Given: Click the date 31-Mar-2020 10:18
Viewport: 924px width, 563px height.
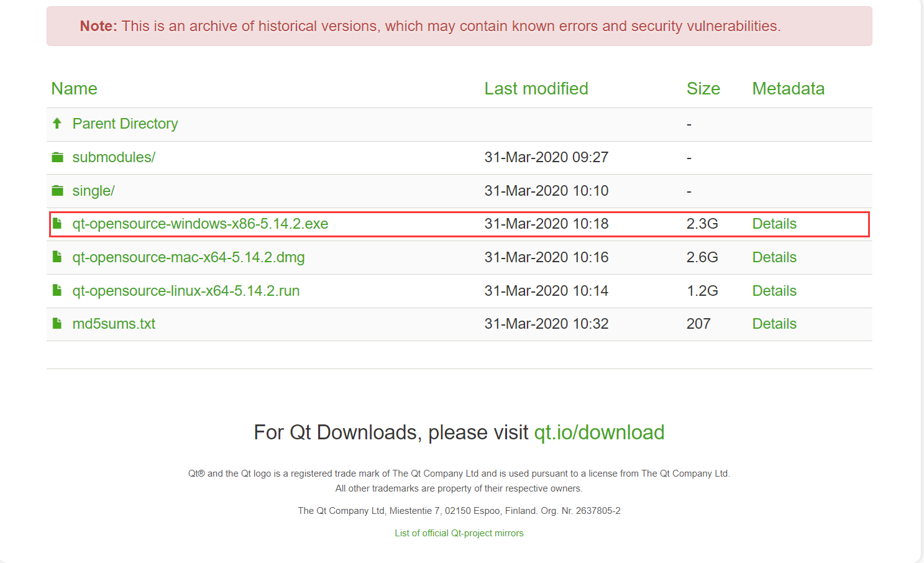Looking at the screenshot, I should [x=546, y=224].
